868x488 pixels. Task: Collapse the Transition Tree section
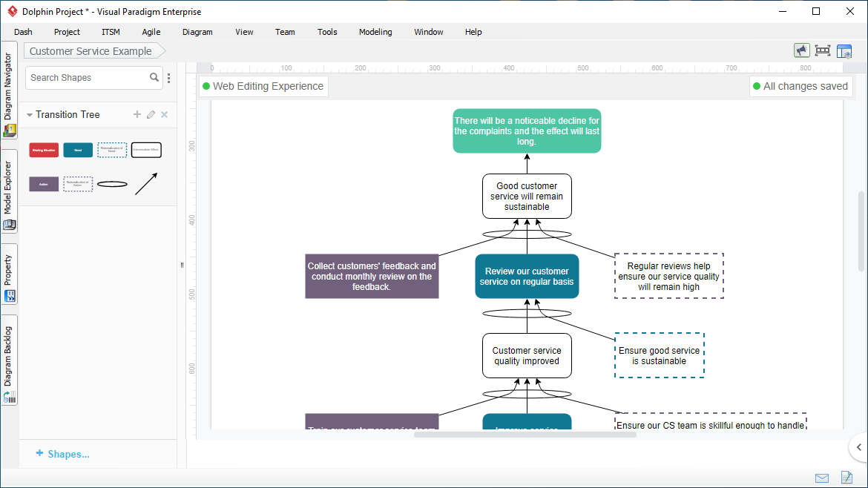point(30,114)
